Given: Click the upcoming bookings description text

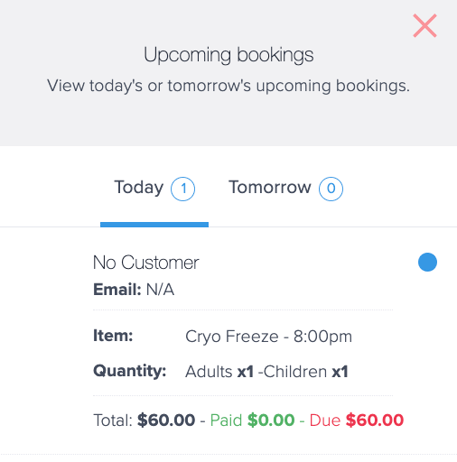Looking at the screenshot, I should tap(228, 86).
